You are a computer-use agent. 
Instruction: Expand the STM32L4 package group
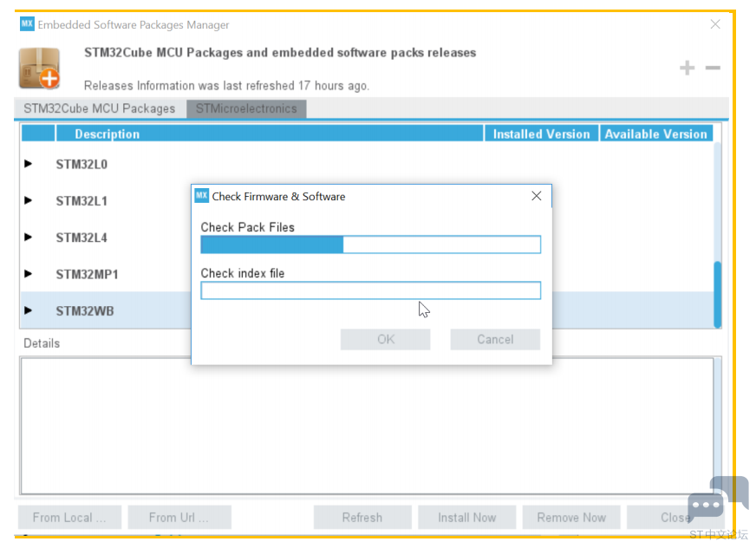29,237
